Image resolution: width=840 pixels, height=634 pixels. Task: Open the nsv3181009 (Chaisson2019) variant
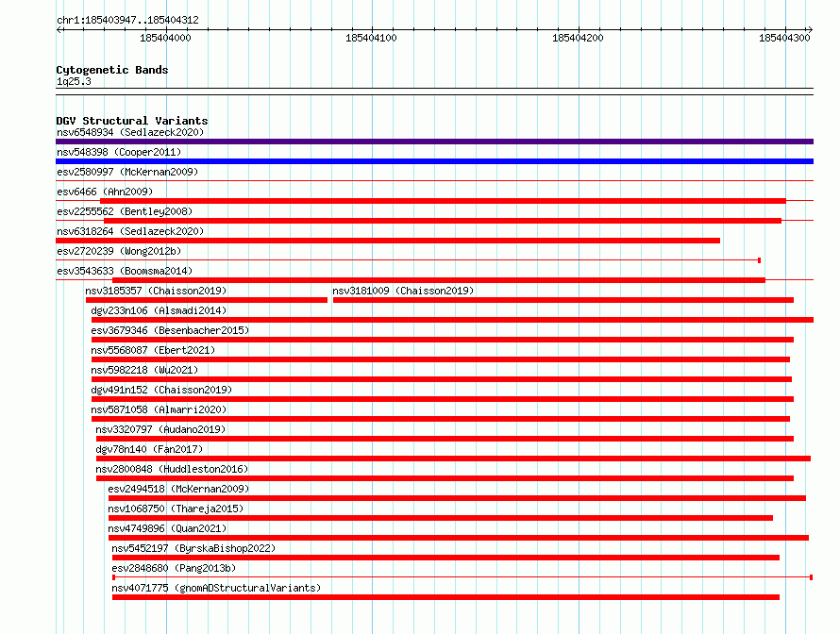click(x=403, y=291)
